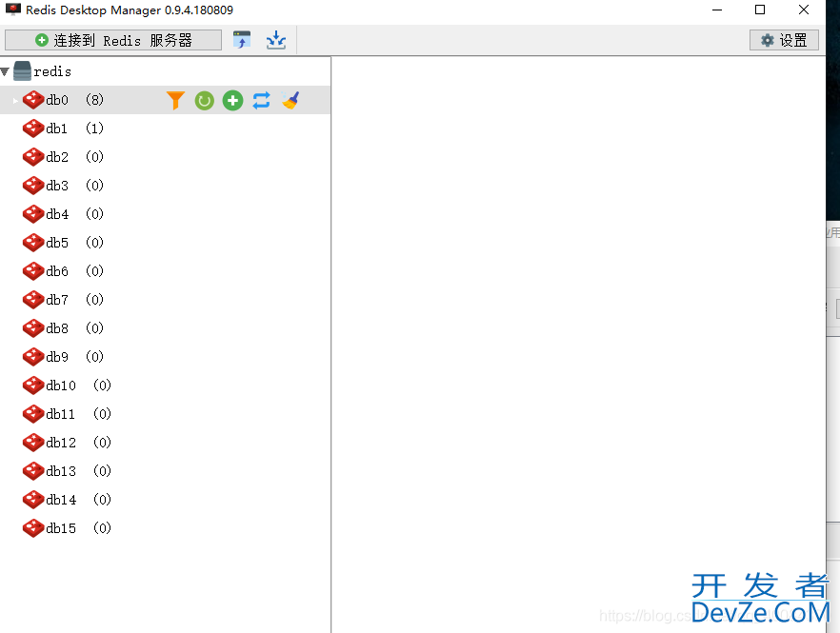Select the db12 database row

(x=165, y=443)
